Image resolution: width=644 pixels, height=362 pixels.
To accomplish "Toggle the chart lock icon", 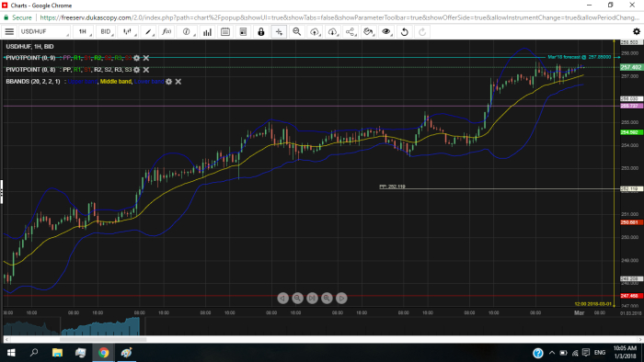I will point(260,31).
